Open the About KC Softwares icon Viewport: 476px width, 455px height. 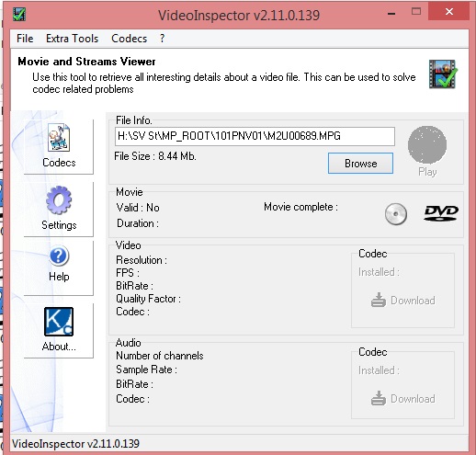pyautogui.click(x=59, y=322)
